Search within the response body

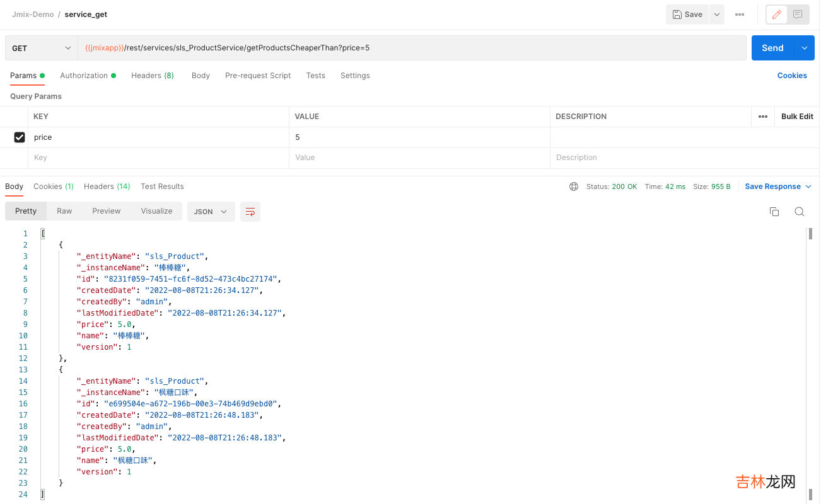pos(799,212)
